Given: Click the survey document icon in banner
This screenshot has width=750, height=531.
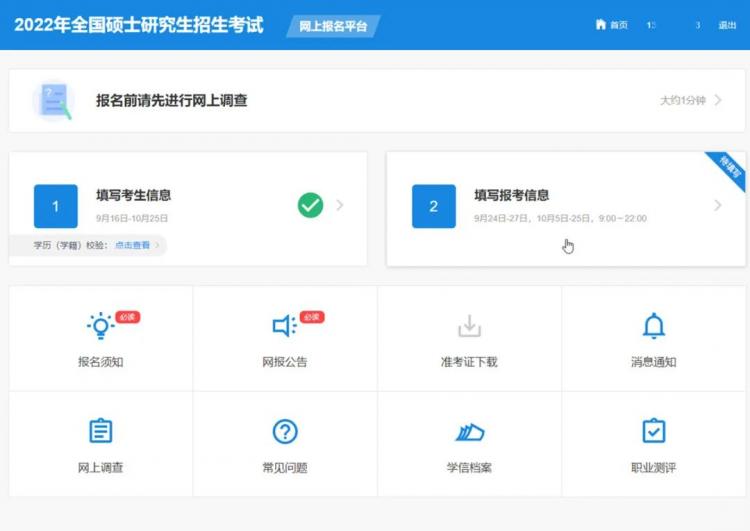Looking at the screenshot, I should 53,100.
